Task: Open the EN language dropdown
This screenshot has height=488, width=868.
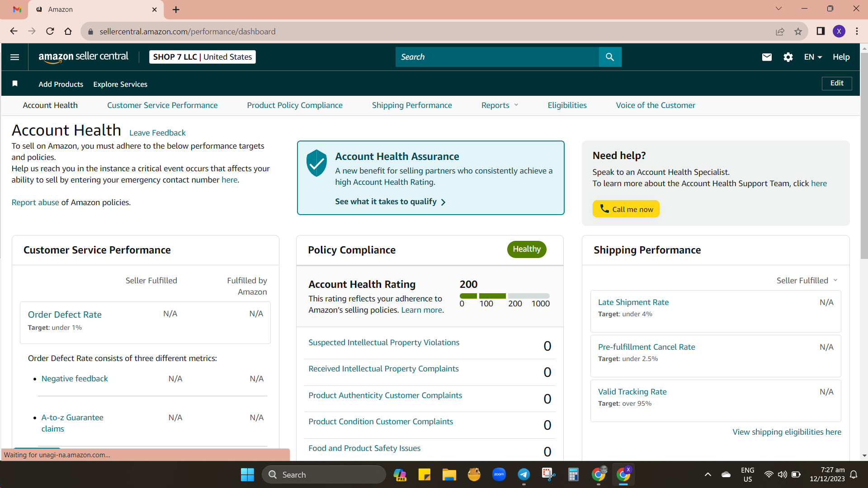Action: (x=813, y=57)
